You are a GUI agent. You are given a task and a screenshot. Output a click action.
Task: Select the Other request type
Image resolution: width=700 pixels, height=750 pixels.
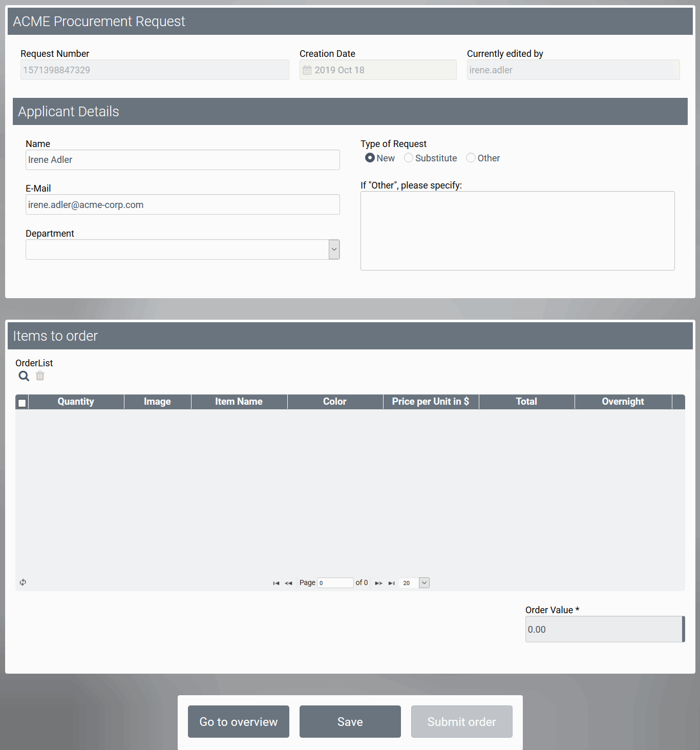point(471,158)
